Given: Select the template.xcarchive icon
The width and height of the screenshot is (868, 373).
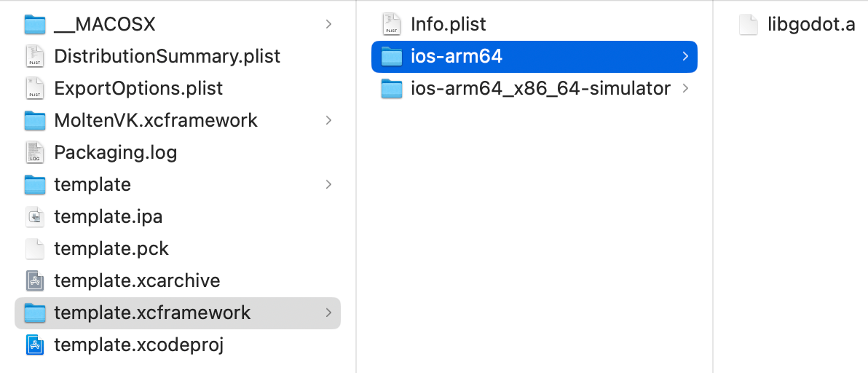Looking at the screenshot, I should pos(35,280).
